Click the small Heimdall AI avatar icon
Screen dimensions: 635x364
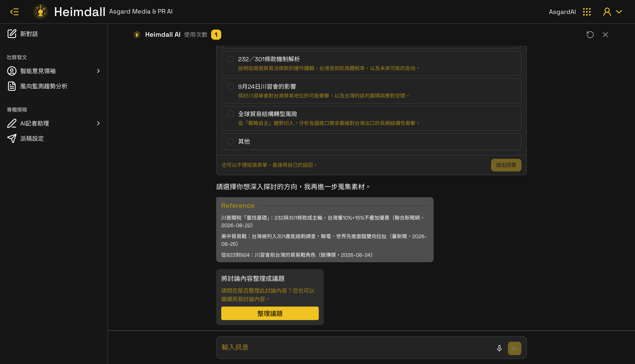(137, 34)
